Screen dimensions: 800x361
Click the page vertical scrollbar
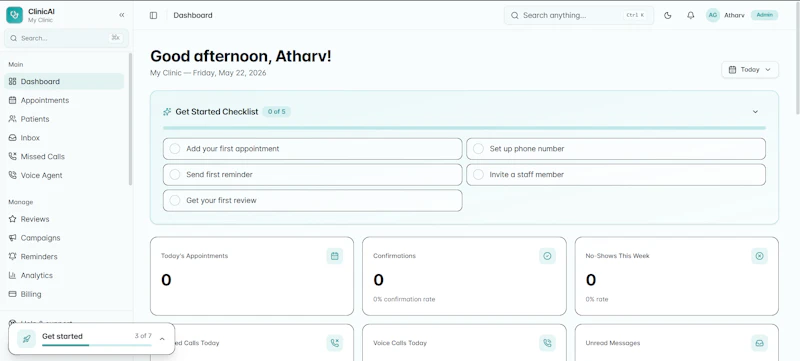(797, 59)
